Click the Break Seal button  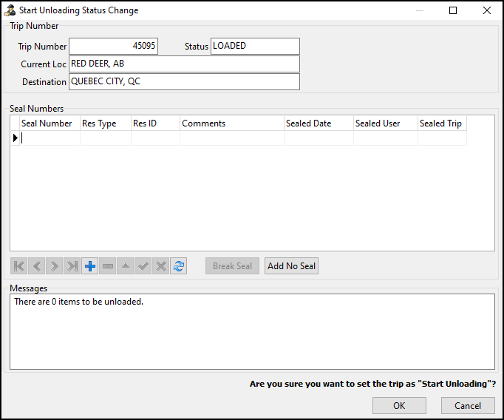pyautogui.click(x=232, y=266)
